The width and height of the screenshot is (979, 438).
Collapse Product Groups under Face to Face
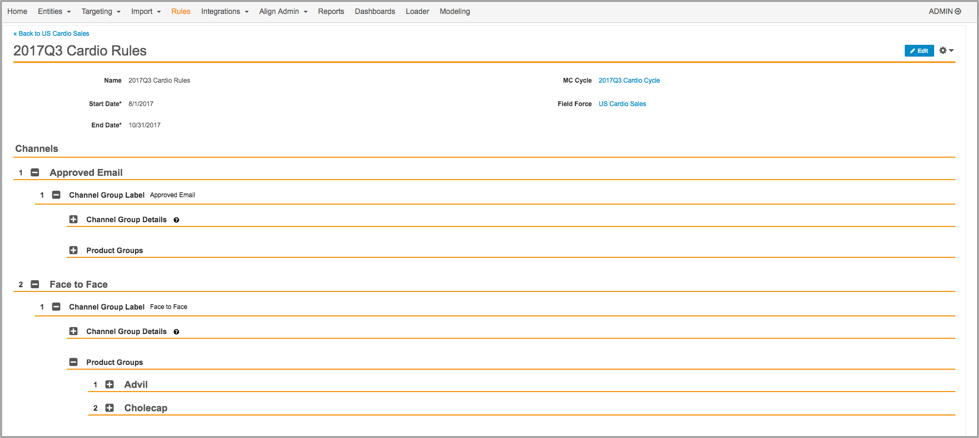coord(74,363)
